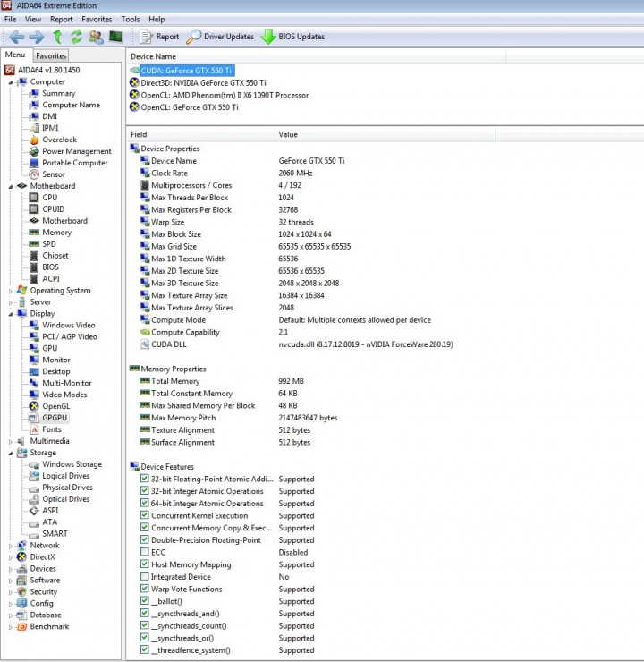Collapse the Storage tree node
Image resolution: width=644 pixels, height=662 pixels.
(11, 453)
